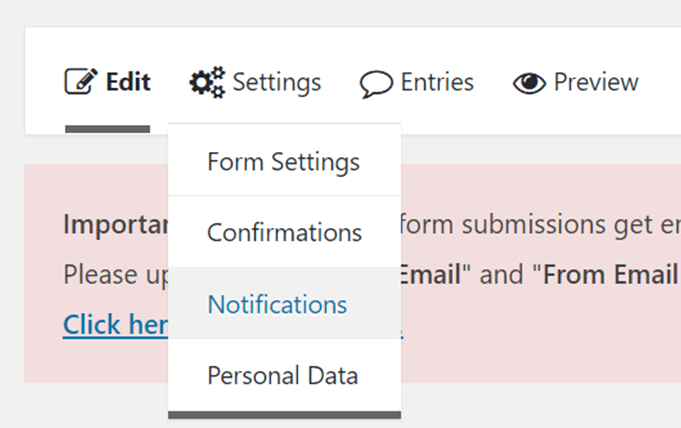Expand the Settings menu label
681x428 pixels.
pos(277,81)
